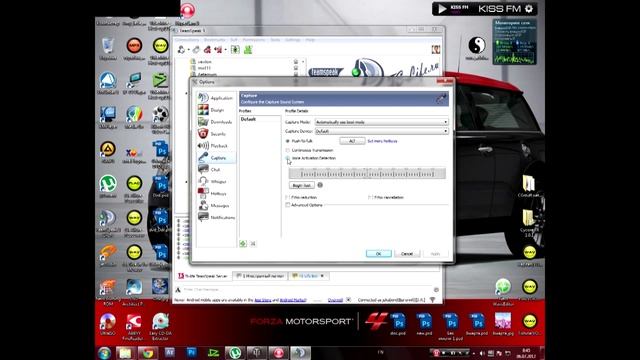
Task: Toggle the Echo reduction checkbox
Action: click(288, 197)
